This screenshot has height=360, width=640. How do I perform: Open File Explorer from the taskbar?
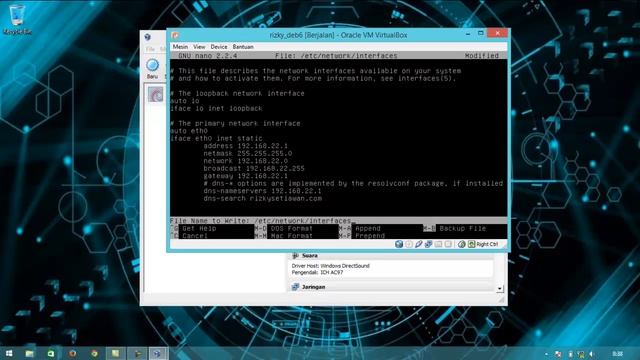pyautogui.click(x=29, y=353)
